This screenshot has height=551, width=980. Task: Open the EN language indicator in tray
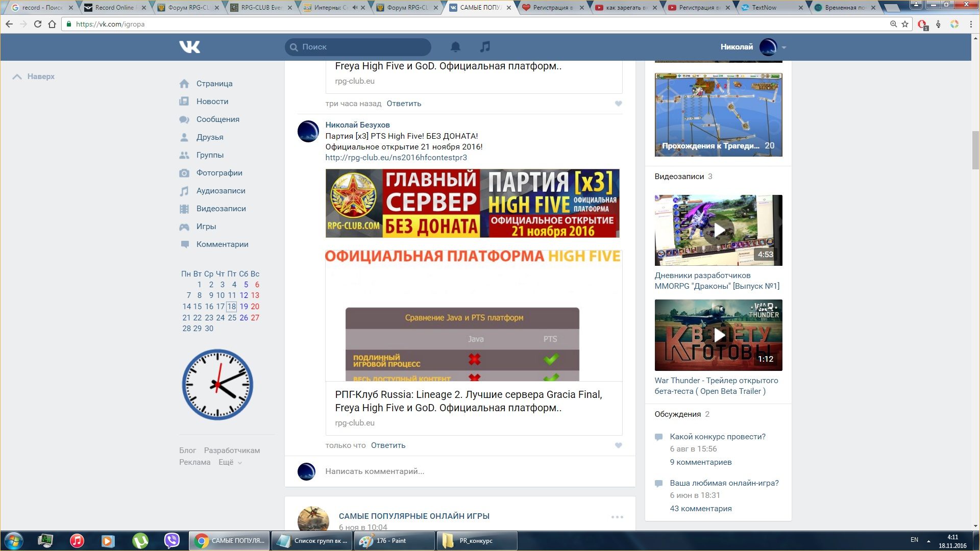(914, 540)
